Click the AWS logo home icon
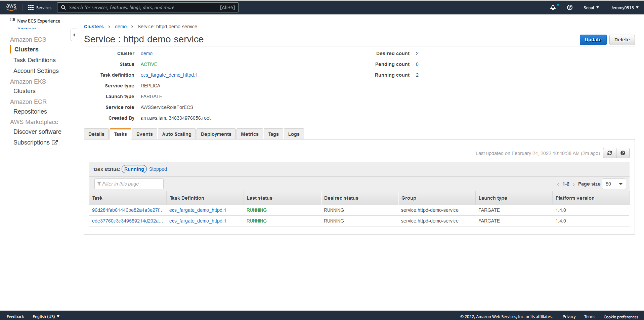This screenshot has width=644, height=320. [11, 7]
